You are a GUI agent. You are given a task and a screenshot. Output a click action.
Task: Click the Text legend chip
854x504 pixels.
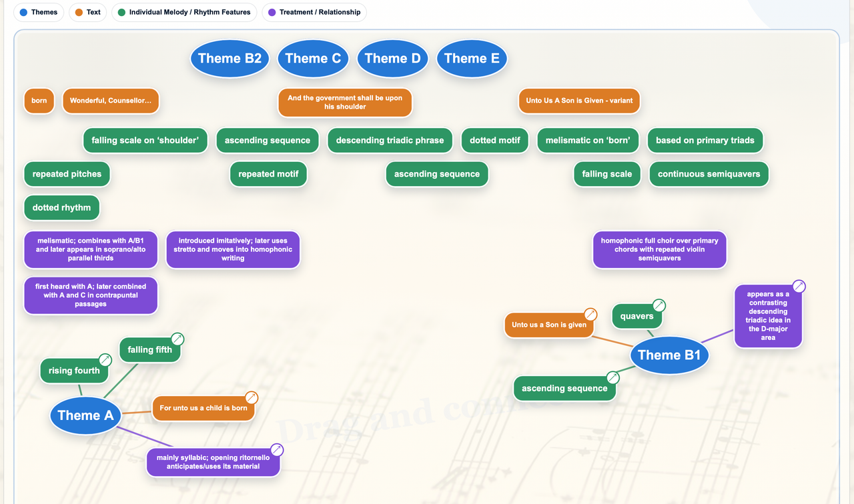87,12
